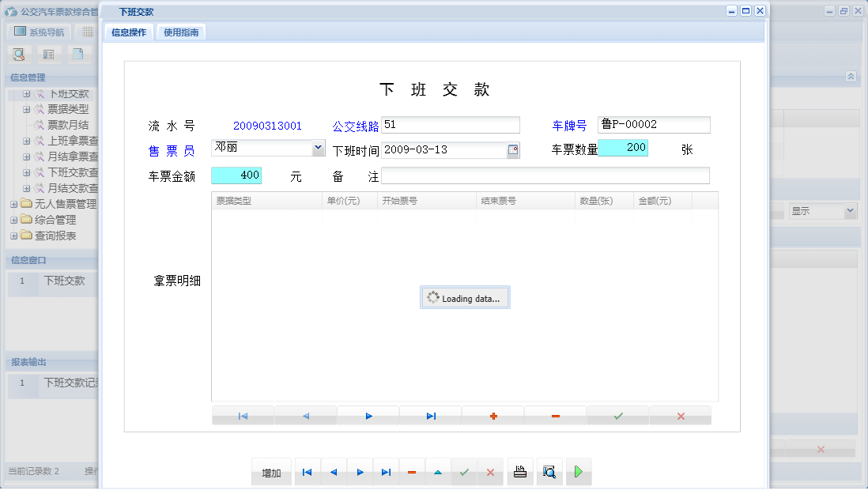Jump to first record with the navigation icon
The image size is (868, 494).
[307, 472]
